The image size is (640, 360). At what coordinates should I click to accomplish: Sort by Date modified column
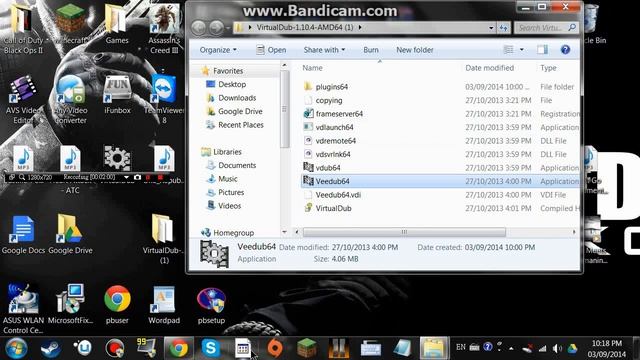pos(489,68)
